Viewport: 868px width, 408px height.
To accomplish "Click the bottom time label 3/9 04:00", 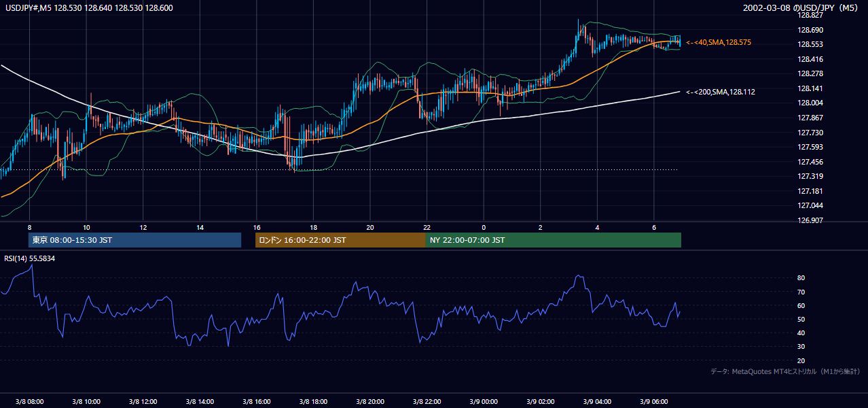I will coord(598,402).
